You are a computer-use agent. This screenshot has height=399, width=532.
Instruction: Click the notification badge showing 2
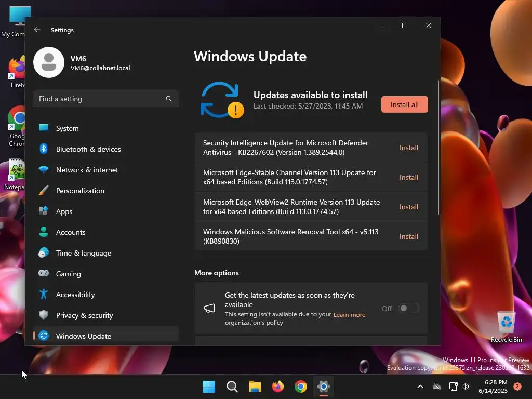tap(517, 387)
